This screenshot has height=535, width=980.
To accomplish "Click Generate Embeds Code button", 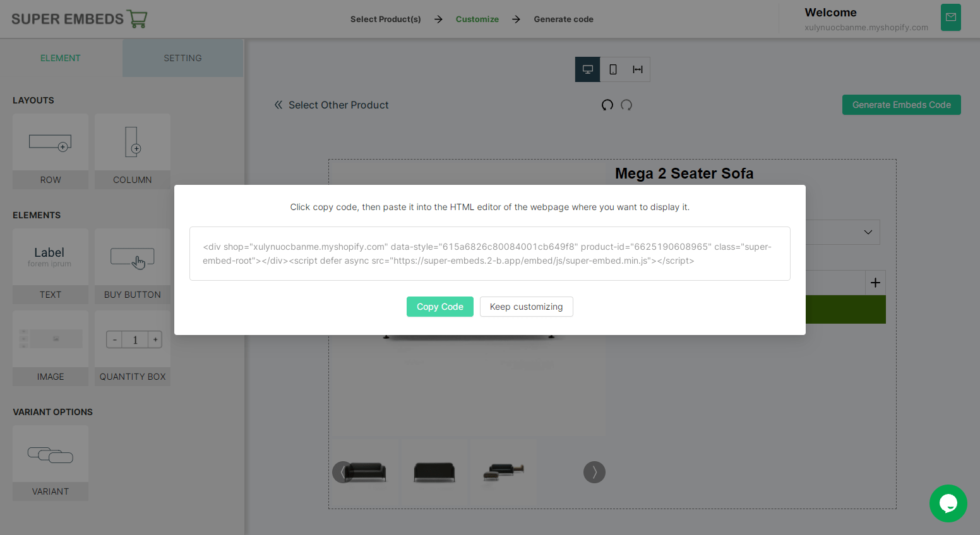I will (902, 105).
